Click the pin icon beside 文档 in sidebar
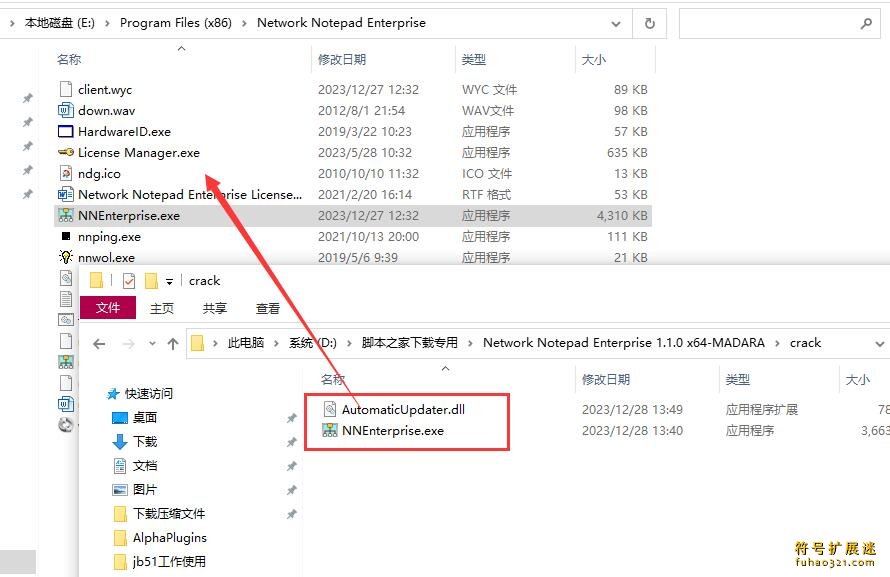This screenshot has height=577, width=890. tap(291, 465)
